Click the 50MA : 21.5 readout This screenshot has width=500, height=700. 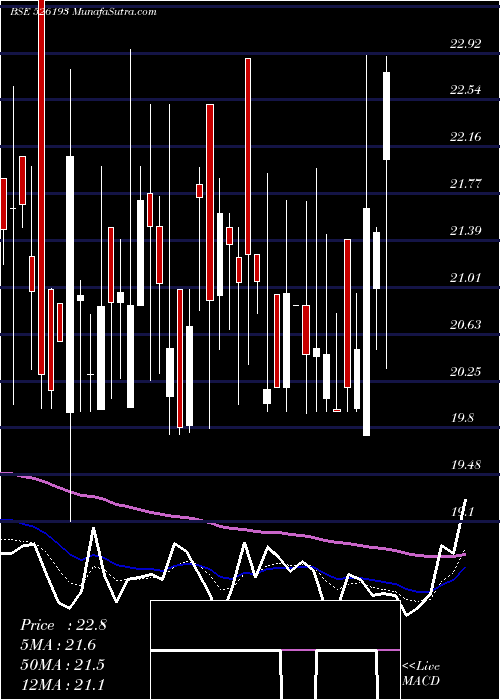coord(62,665)
